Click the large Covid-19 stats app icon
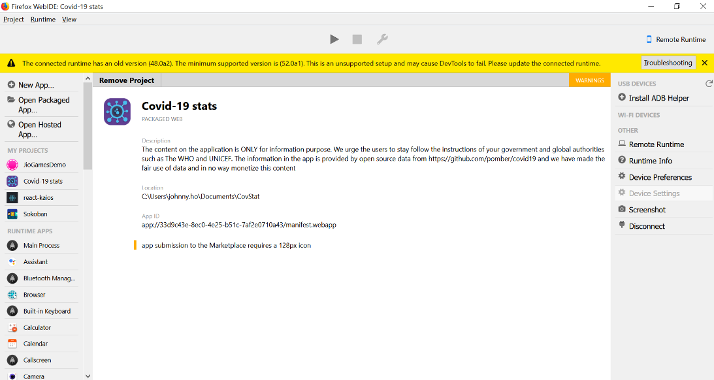714x380 pixels. point(117,111)
